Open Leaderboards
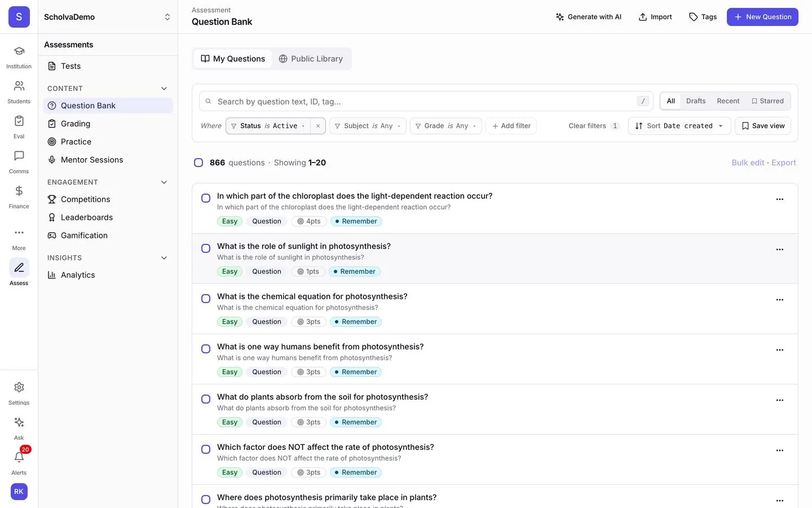Screen dimensions: 812x508 (108, 217)
